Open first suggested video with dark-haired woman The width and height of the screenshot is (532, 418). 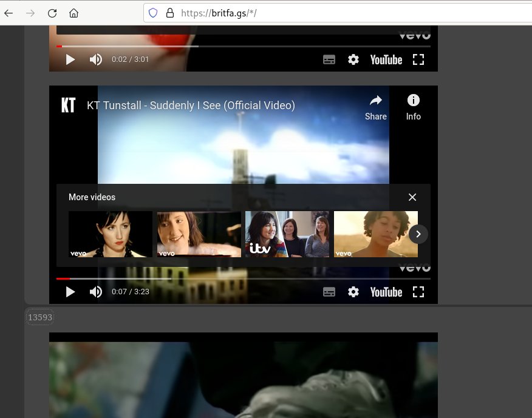[x=111, y=234]
